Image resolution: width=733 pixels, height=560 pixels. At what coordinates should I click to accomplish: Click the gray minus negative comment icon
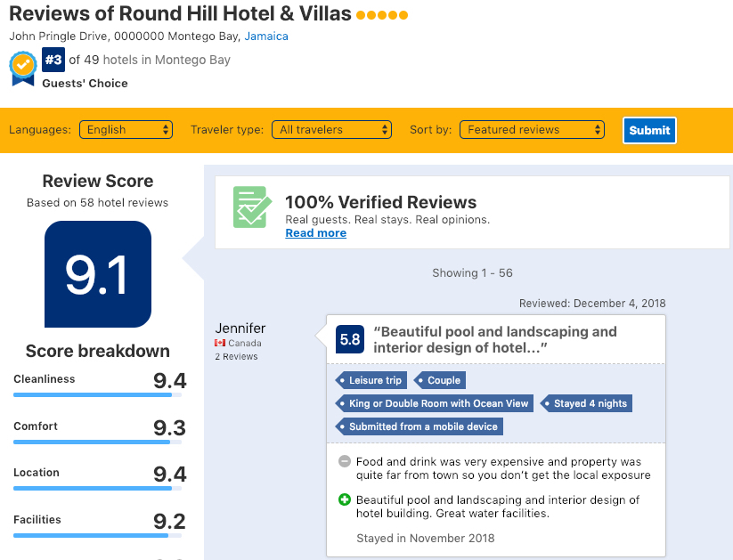[x=345, y=461]
